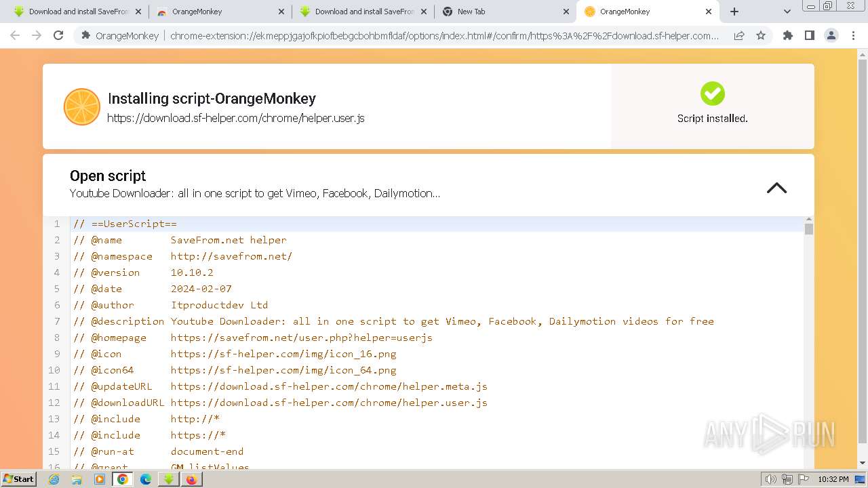868x488 pixels.
Task: Click the @date 2024-02-07 line
Action: 153,289
